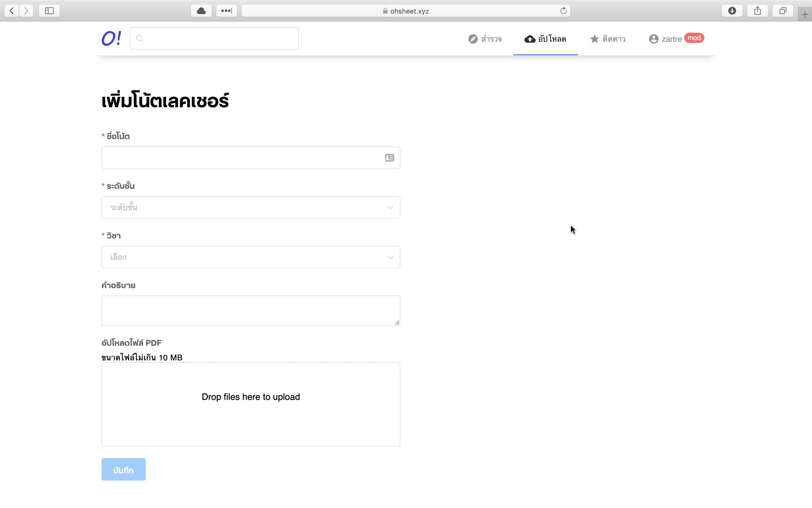This screenshot has height=508, width=812.
Task: Open the ติดดาว starred tab
Action: pos(608,39)
